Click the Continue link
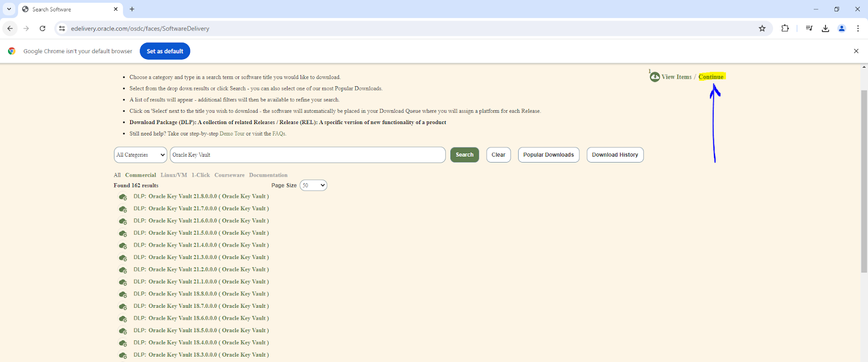 pyautogui.click(x=711, y=77)
